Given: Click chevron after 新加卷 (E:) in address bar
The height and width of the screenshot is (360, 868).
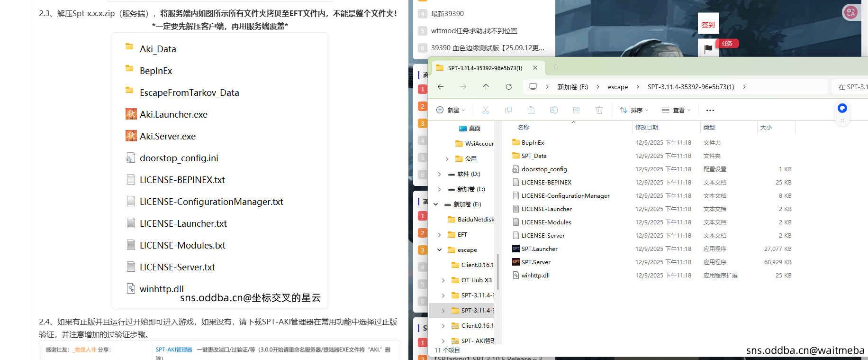Looking at the screenshot, I should tap(598, 87).
